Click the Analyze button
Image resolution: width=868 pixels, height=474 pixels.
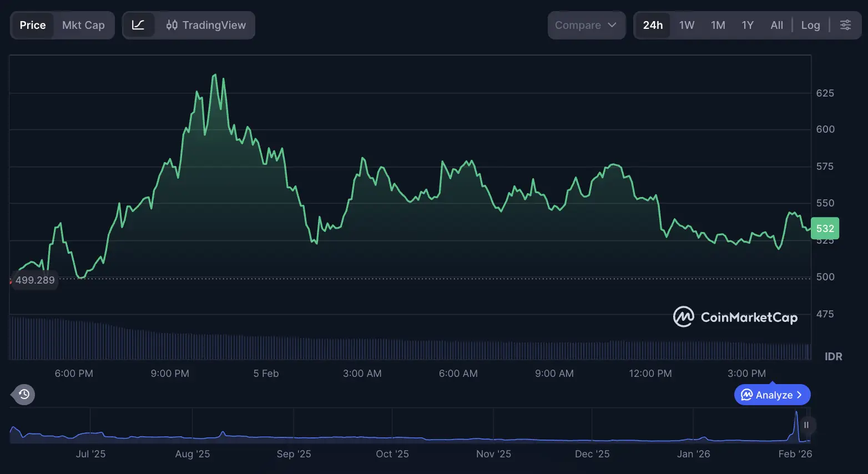click(x=772, y=395)
